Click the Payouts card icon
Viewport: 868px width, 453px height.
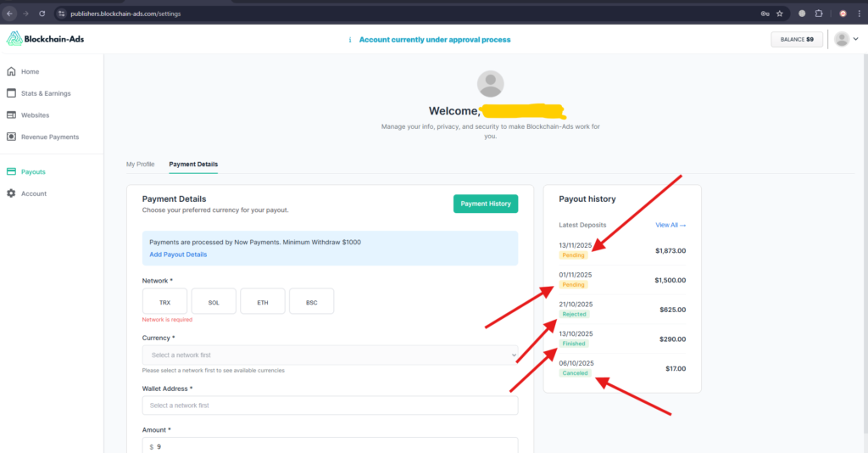[12, 172]
